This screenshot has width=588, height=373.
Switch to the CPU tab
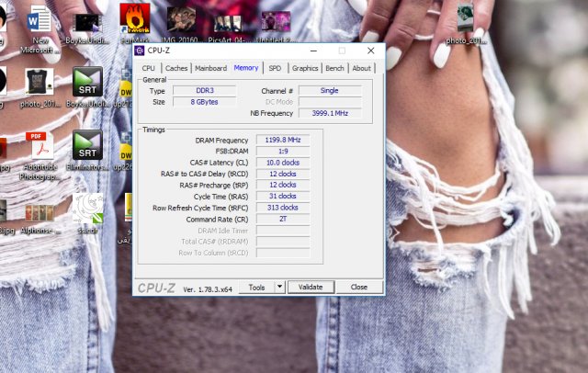[x=149, y=68]
